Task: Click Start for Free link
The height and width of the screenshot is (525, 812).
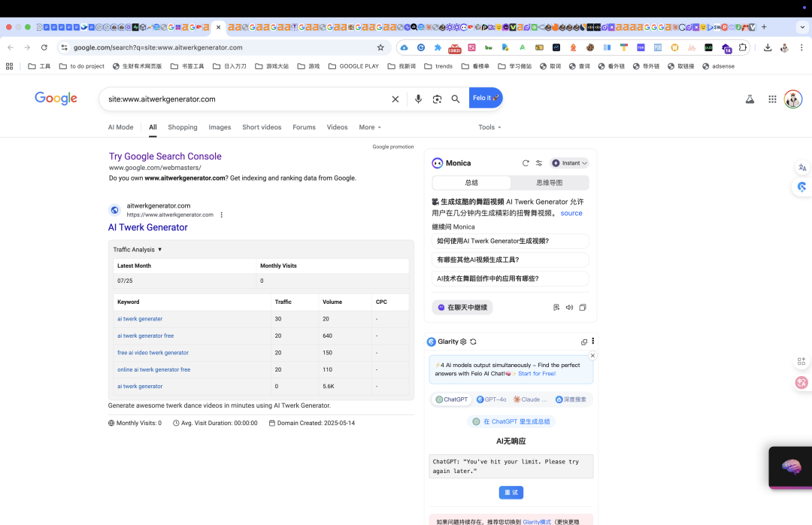Action: [x=537, y=374]
